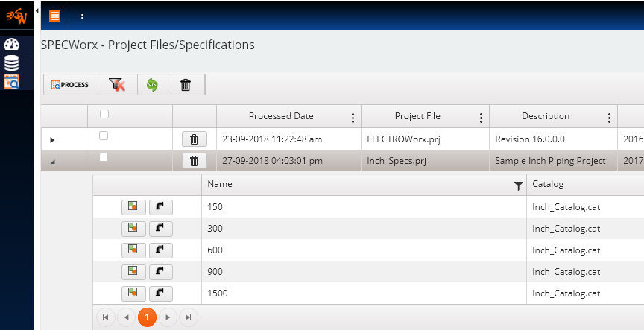Click the Inch_Specs.prj file name
Screen dimensions: 644x330
(397, 162)
